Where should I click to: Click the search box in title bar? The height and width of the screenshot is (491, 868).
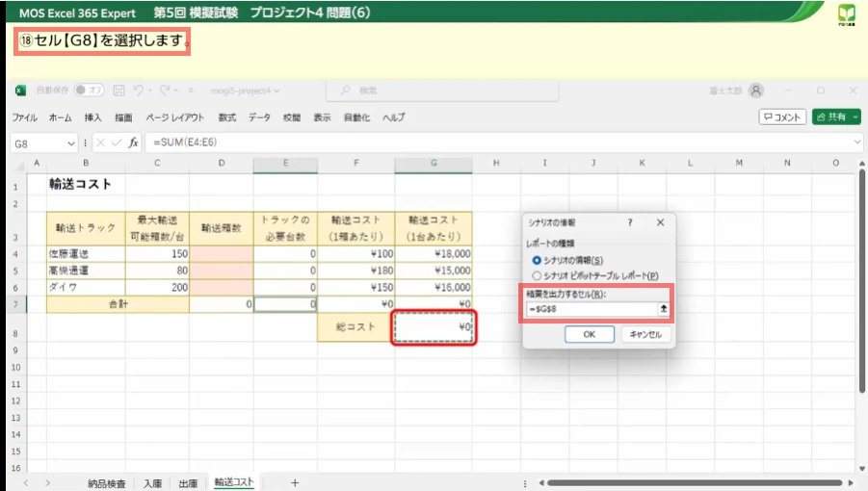[442, 90]
